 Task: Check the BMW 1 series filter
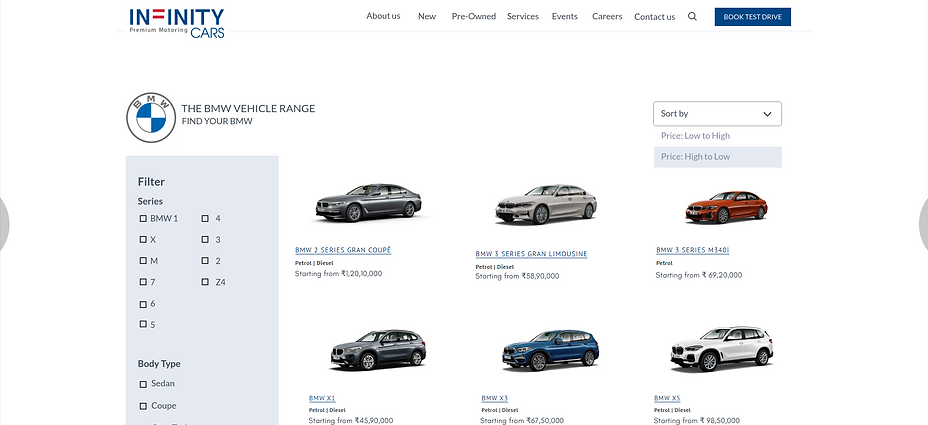pyautogui.click(x=143, y=218)
